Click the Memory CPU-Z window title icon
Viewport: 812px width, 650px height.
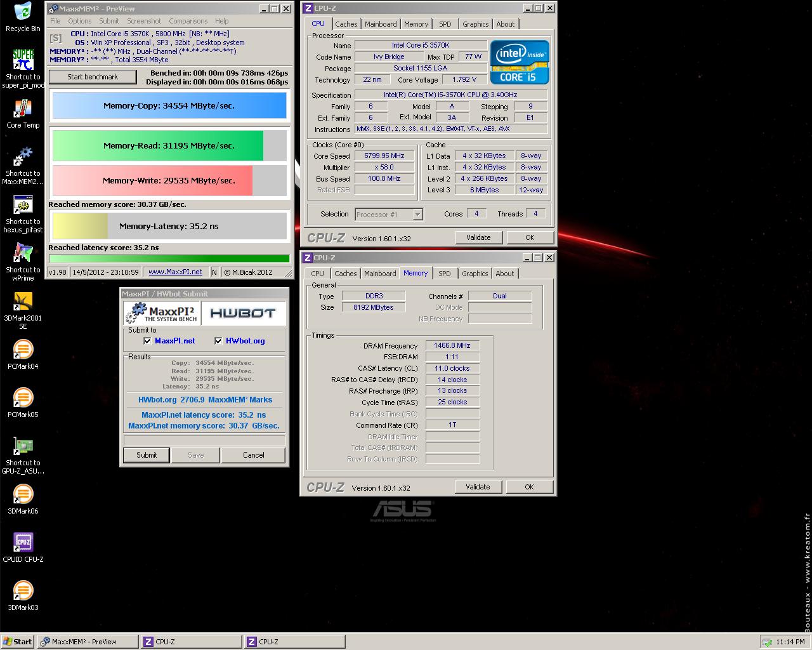click(307, 258)
